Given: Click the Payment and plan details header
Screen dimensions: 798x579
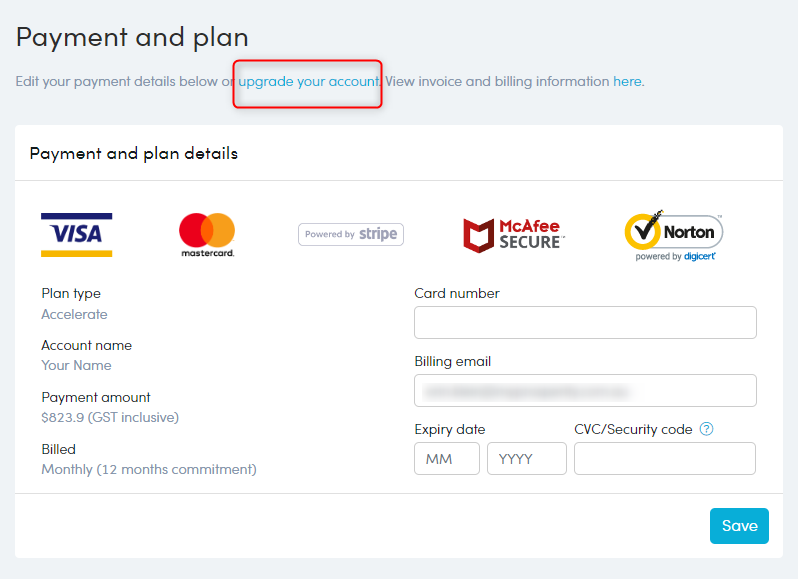Looking at the screenshot, I should (134, 153).
